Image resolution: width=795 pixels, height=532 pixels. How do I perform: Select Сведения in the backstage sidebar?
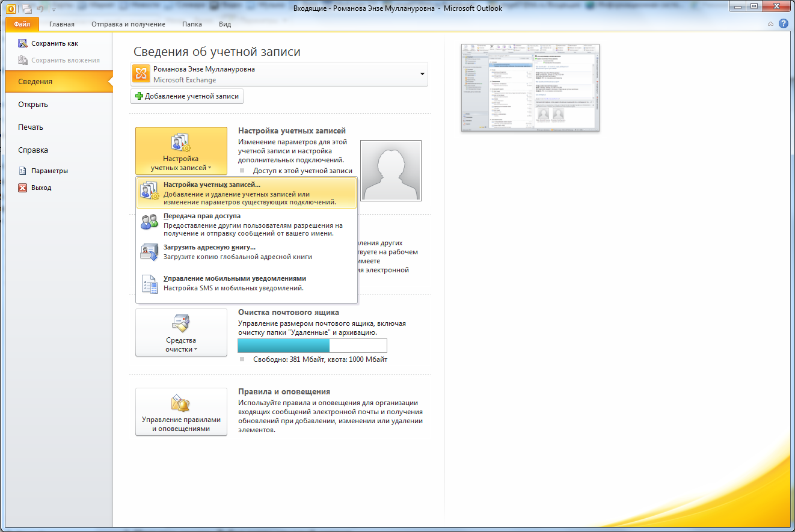coord(59,82)
